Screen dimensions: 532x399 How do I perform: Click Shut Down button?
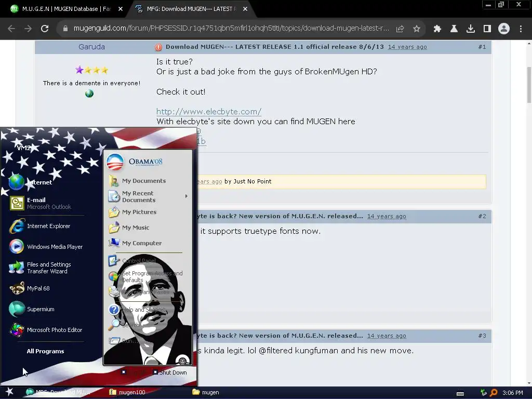point(170,372)
